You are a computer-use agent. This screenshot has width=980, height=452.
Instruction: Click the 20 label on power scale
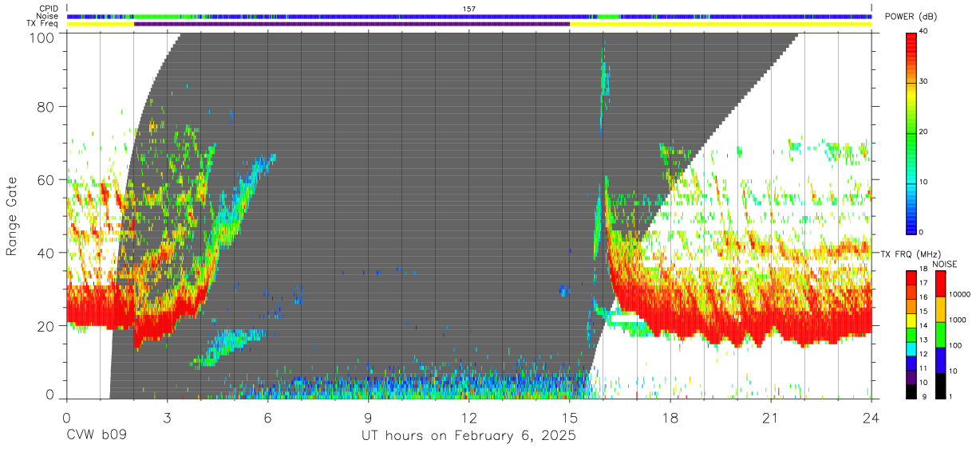(924, 132)
